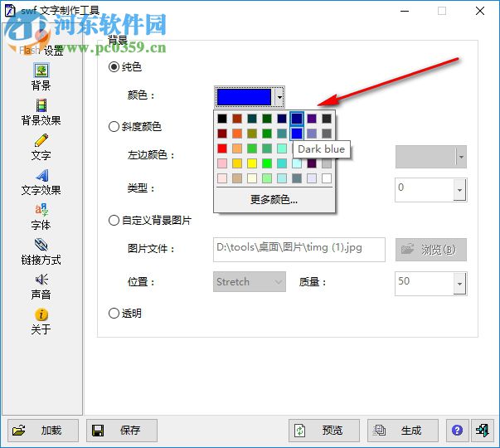
Task: Pick the lavender swatch in the bottom row
Action: (x=312, y=178)
